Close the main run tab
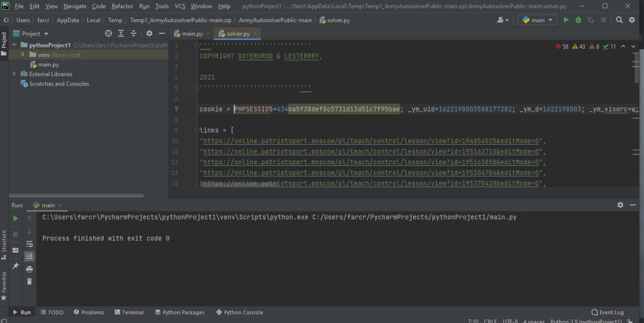 (x=60, y=206)
